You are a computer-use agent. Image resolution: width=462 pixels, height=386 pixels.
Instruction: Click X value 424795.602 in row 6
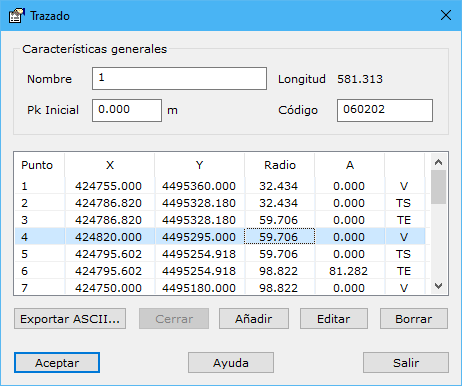point(108,271)
